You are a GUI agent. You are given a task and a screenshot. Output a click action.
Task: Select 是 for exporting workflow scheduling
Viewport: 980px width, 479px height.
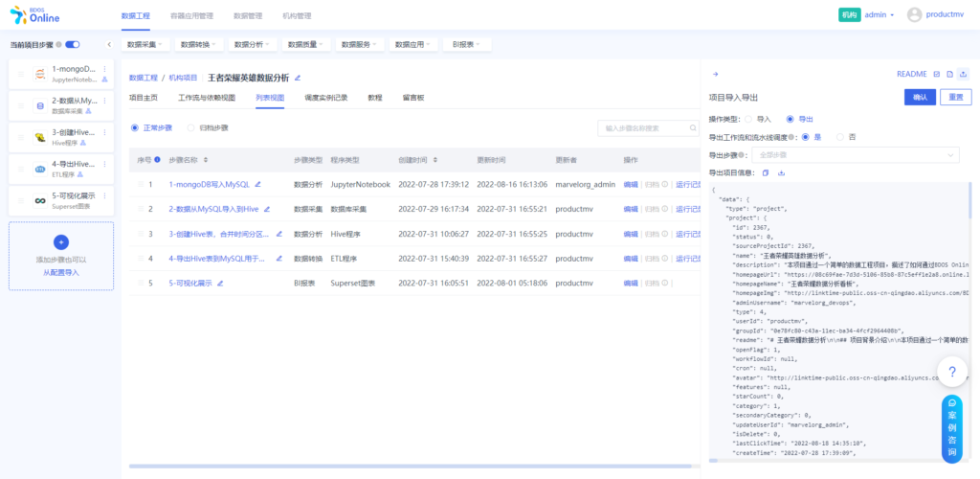pyautogui.click(x=806, y=137)
